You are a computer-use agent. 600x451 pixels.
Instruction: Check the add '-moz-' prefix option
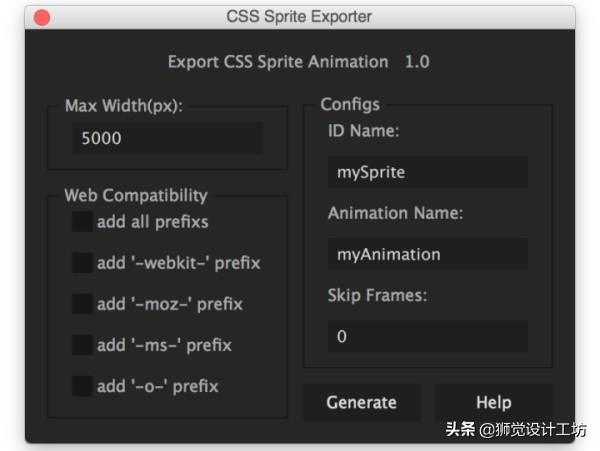point(82,304)
